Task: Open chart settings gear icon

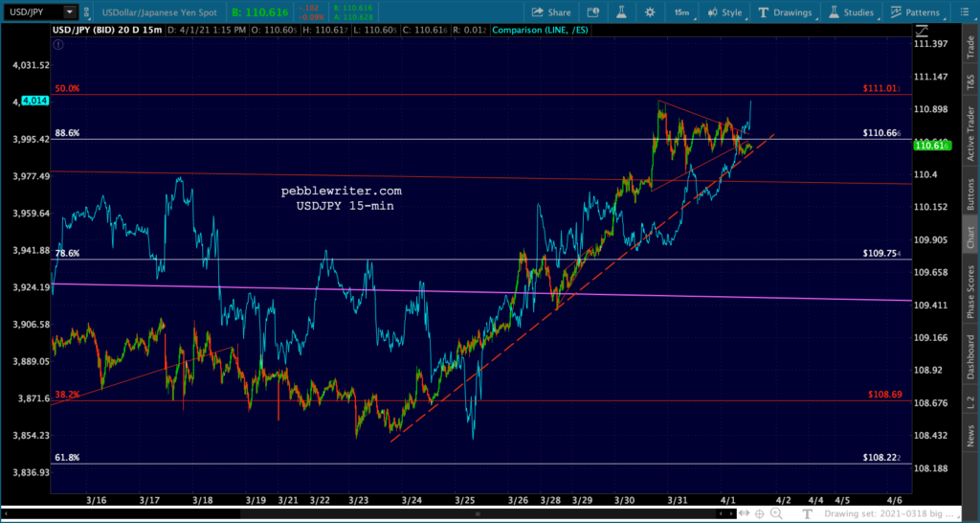Action: tap(650, 12)
